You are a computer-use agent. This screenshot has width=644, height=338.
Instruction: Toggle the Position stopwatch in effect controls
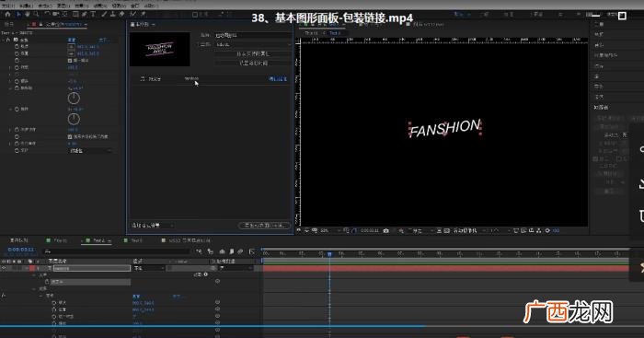(x=17, y=53)
